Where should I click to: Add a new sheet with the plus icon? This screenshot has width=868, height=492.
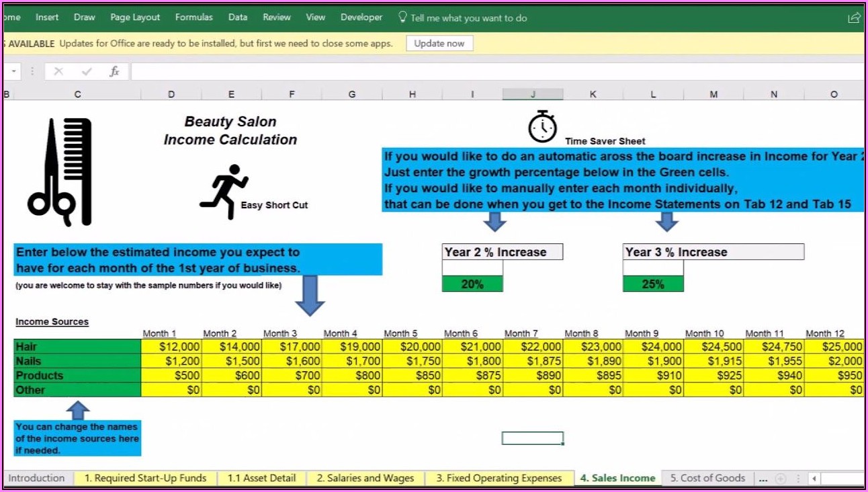[x=780, y=479]
